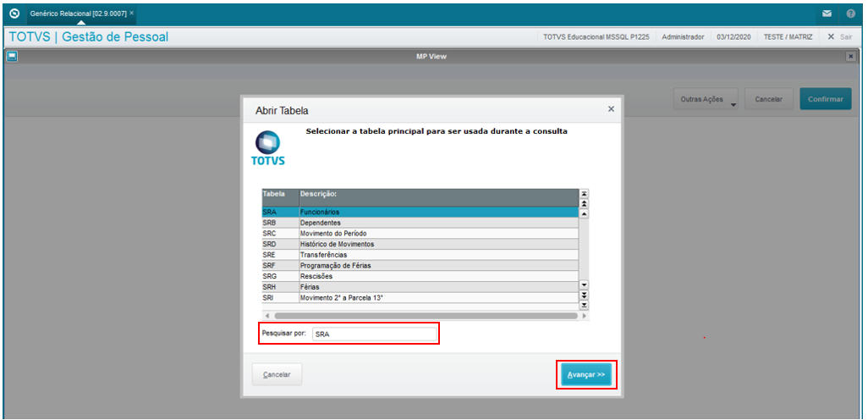Click the horizontal scrollbar thumb of table list
The image size is (868, 420).
coord(426,315)
